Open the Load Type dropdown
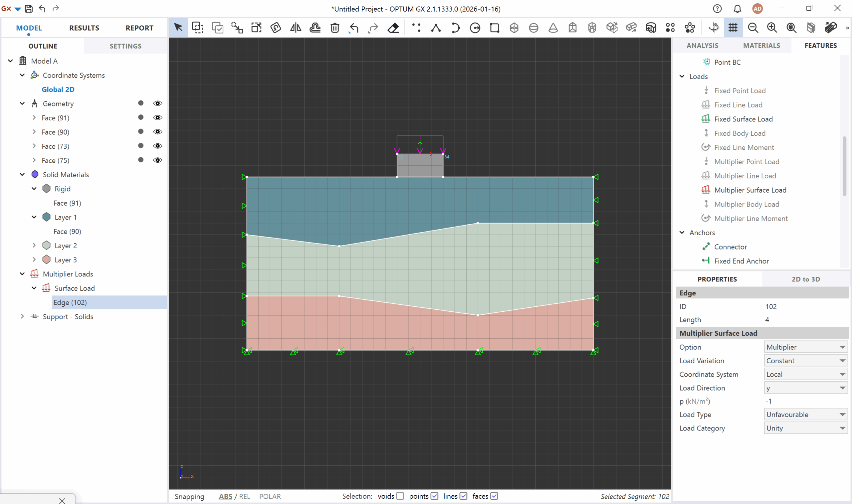 pos(805,415)
